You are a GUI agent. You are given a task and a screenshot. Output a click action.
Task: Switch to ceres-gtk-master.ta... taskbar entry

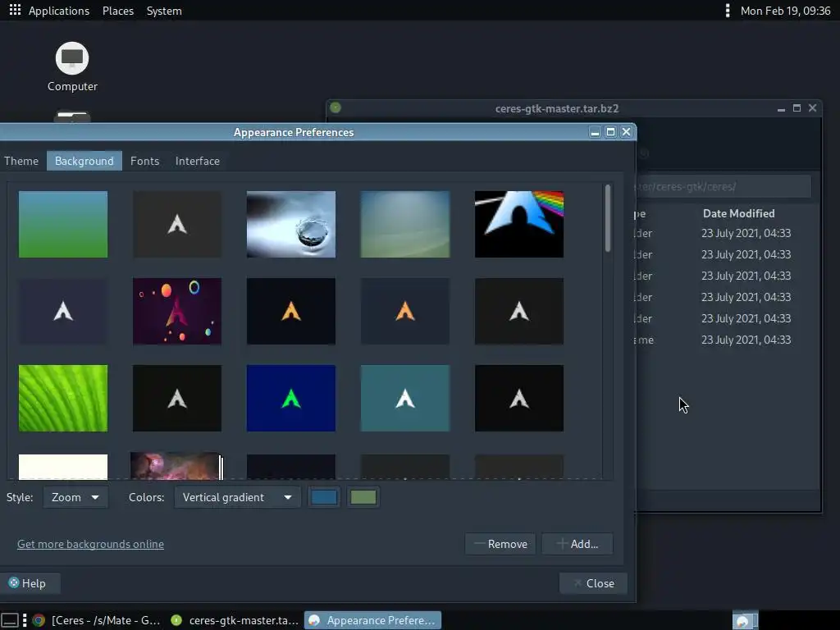(x=234, y=620)
